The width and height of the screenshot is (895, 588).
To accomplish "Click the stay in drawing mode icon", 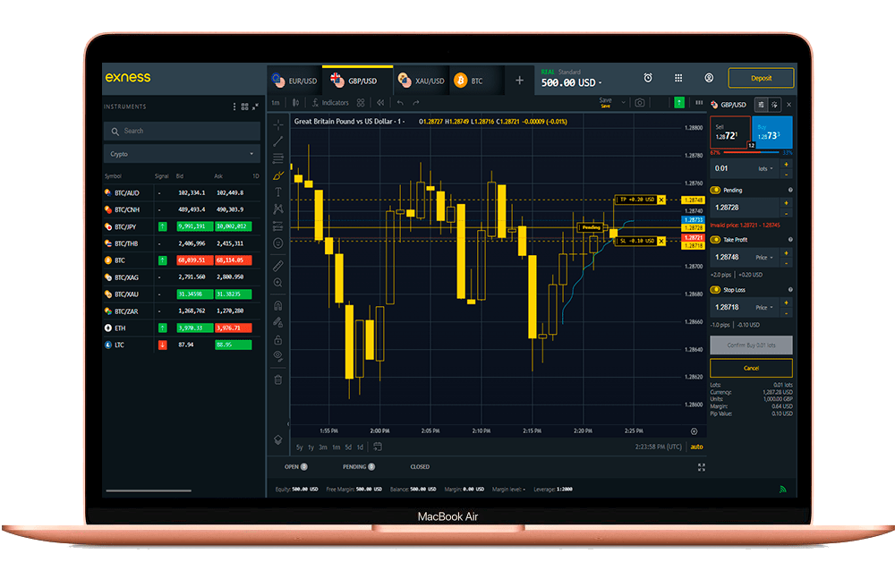I will (278, 322).
